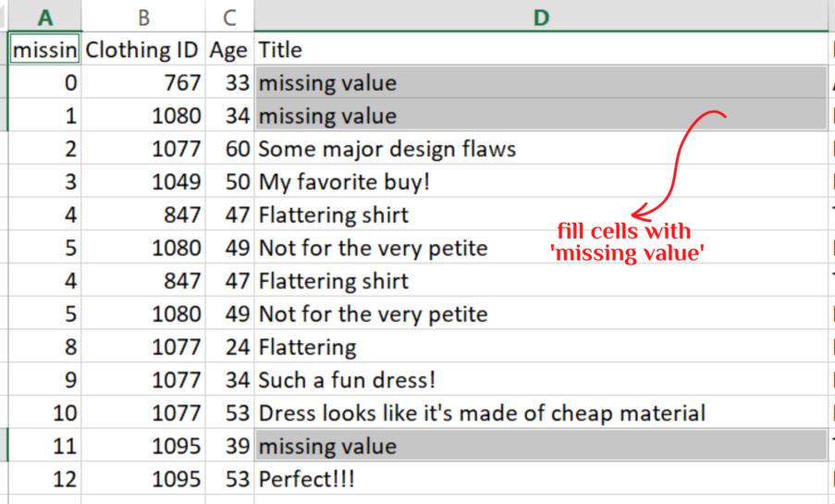This screenshot has width=835, height=504.
Task: Click the column C header
Action: (x=229, y=15)
